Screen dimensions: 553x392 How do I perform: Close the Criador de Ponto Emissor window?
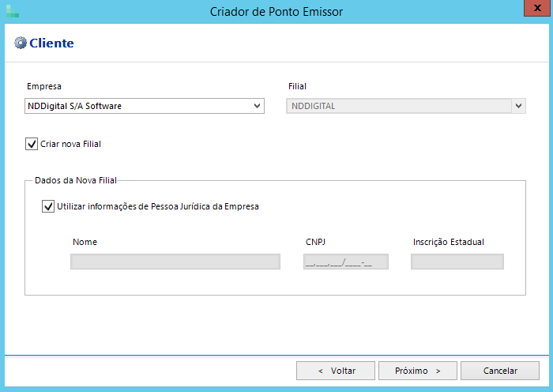pos(536,8)
